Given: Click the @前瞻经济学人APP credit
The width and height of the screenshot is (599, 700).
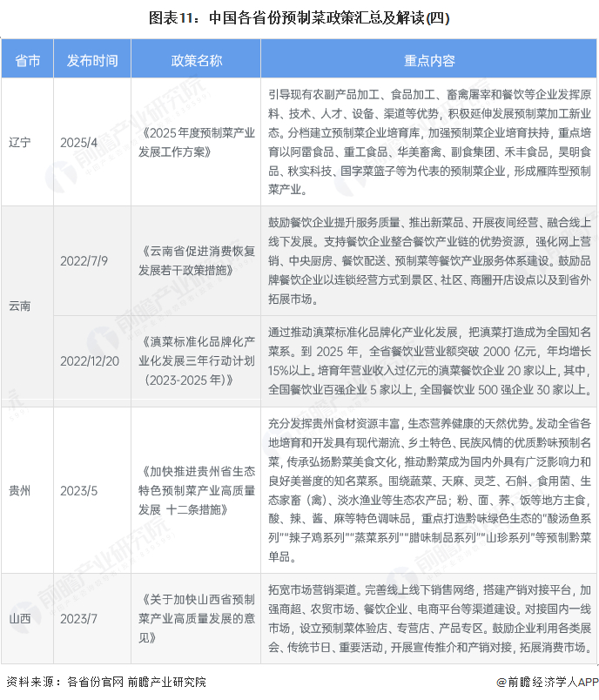Looking at the screenshot, I should pyautogui.click(x=547, y=682).
